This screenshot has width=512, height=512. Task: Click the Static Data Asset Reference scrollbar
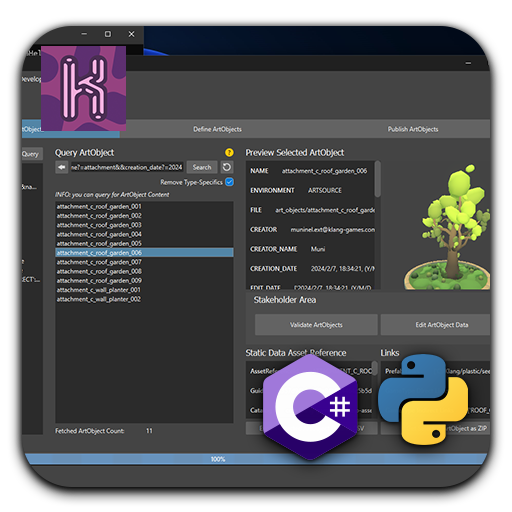[375, 368]
